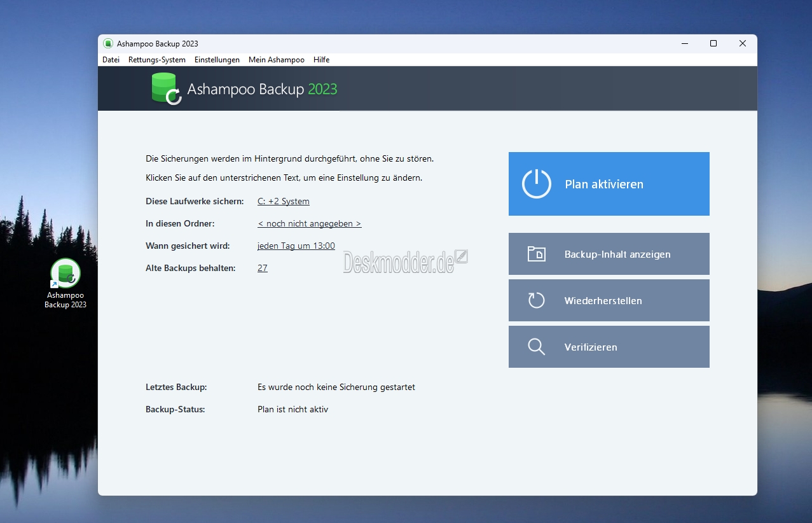Open the Einstellungen menu

point(217,60)
